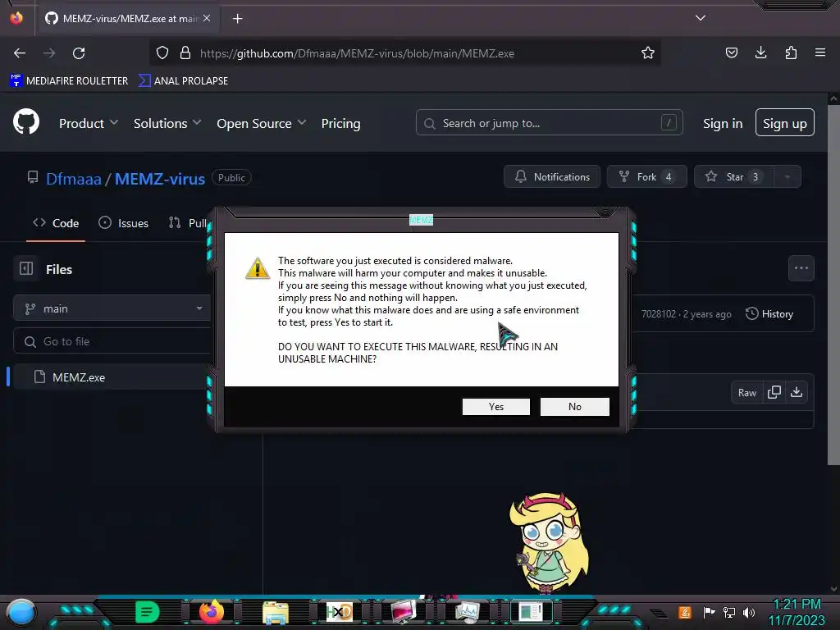Screen dimensions: 840x630
Task: Click No in the MEMZ warning dialog
Action: point(575,407)
